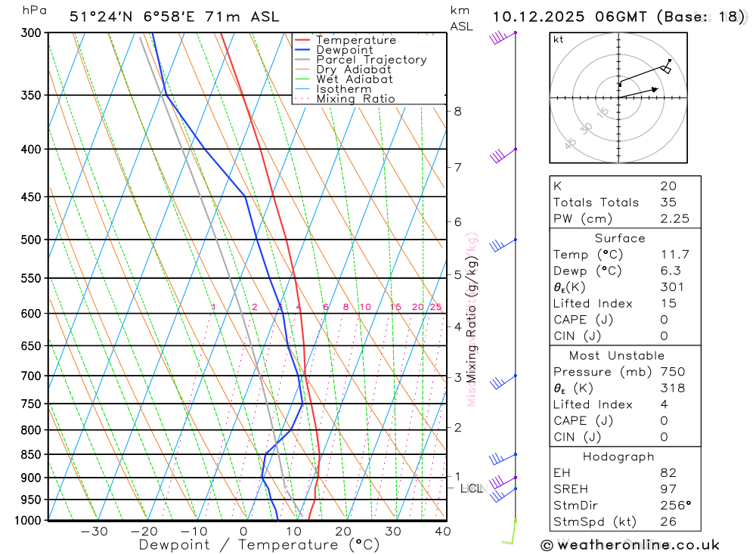Click the 'PW (cm)' value 2.25

674,219
